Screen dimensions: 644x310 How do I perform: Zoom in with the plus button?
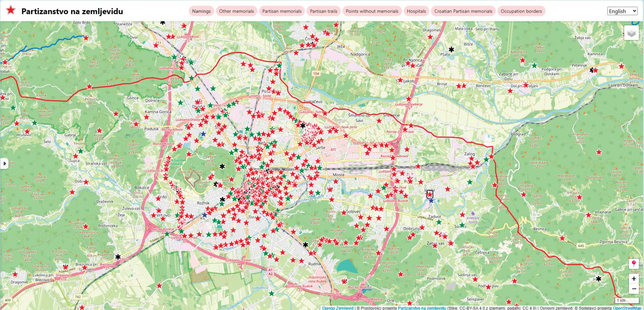click(634, 279)
